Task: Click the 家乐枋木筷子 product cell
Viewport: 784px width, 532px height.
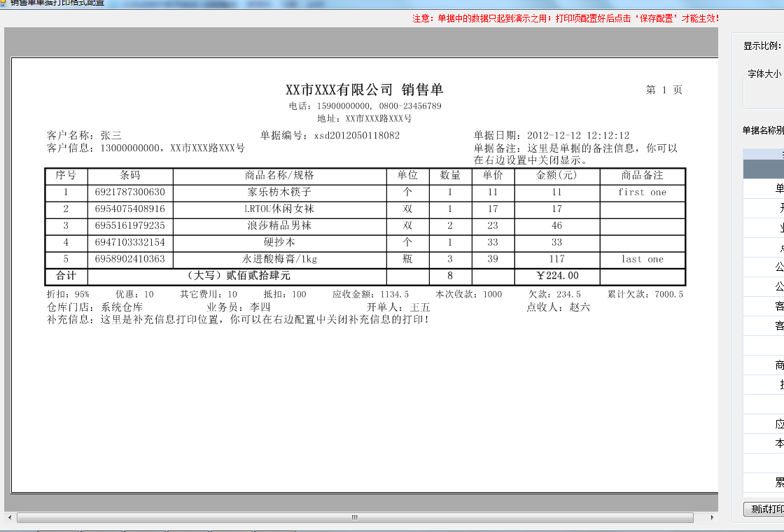Action: pyautogui.click(x=279, y=192)
